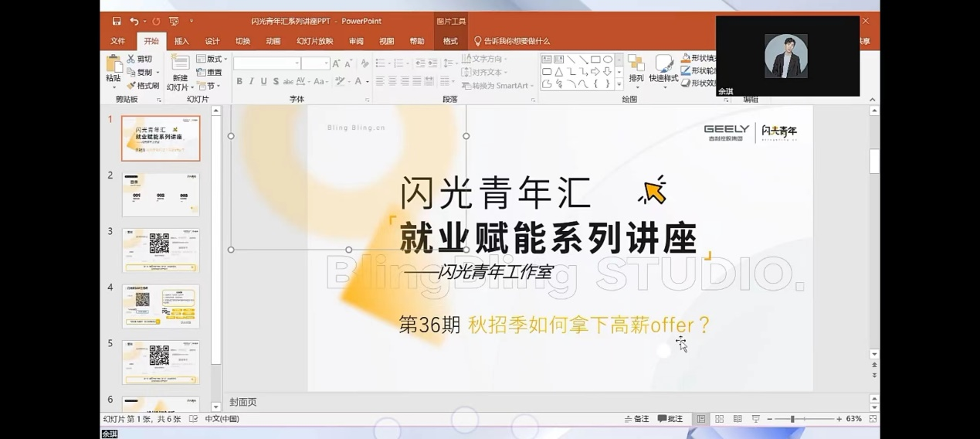Screen dimensions: 980x439
Task: Select the right arrow shape in gallery
Action: [595, 72]
